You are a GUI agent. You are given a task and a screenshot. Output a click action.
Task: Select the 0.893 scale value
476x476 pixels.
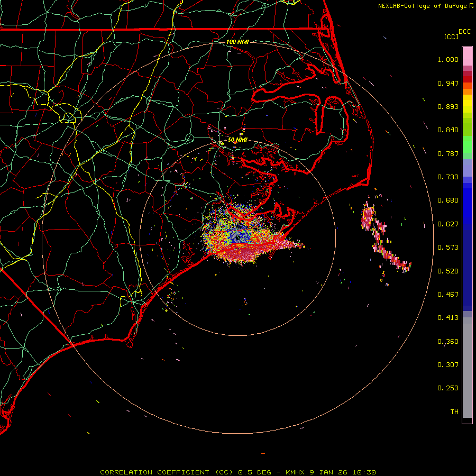[448, 106]
